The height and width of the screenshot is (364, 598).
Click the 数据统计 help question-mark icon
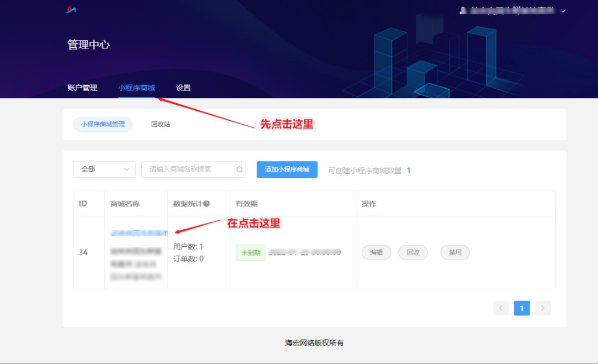207,204
